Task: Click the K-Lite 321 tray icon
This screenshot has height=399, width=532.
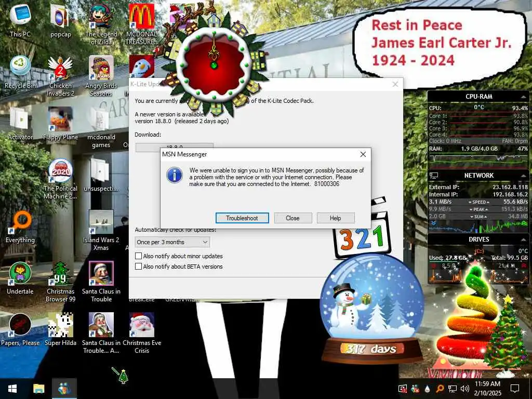Action: point(403,389)
